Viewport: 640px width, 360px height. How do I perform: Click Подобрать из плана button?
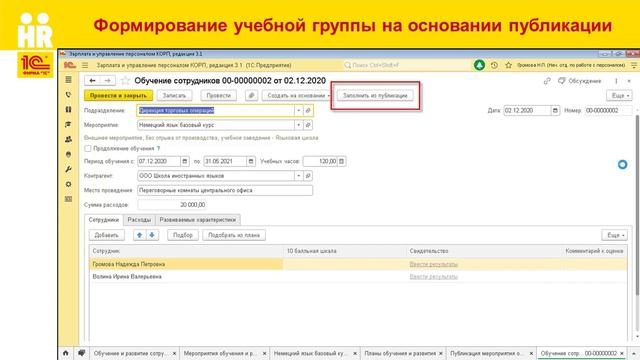pyautogui.click(x=234, y=235)
